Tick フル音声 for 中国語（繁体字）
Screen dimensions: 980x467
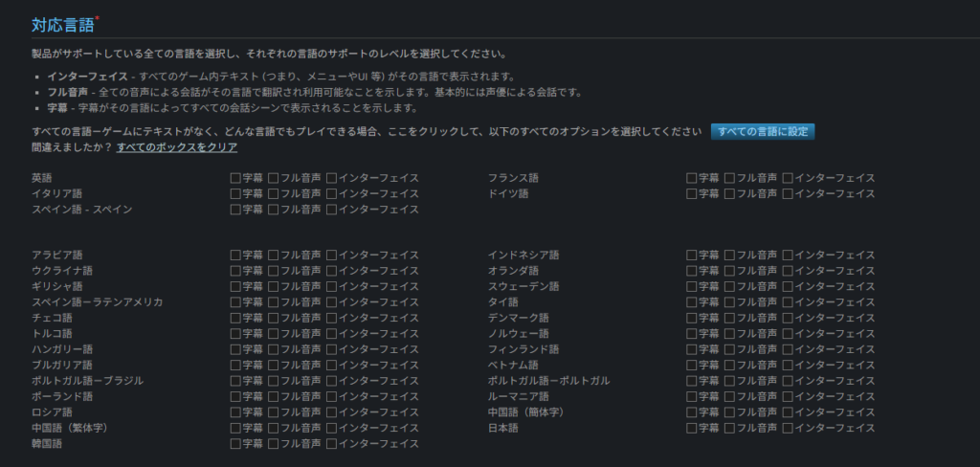click(x=274, y=428)
